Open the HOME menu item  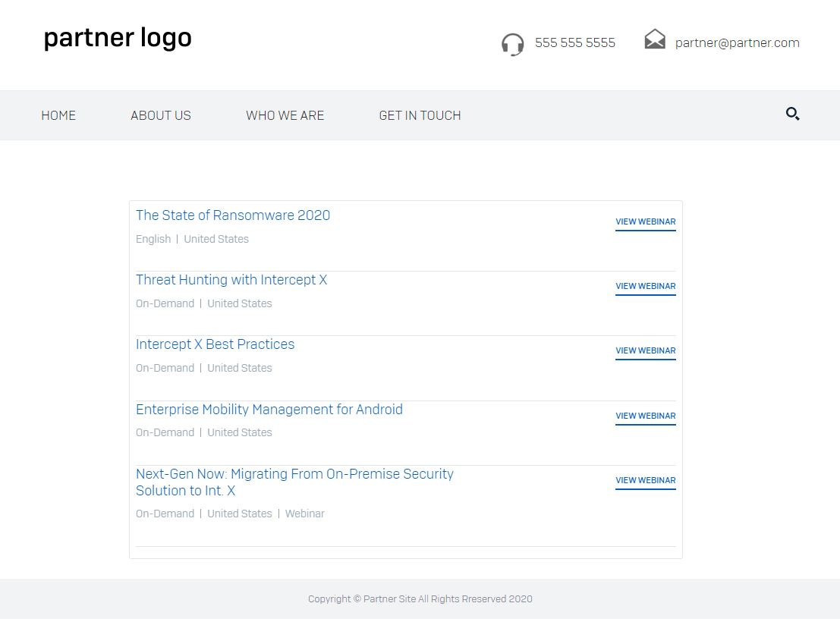click(58, 115)
